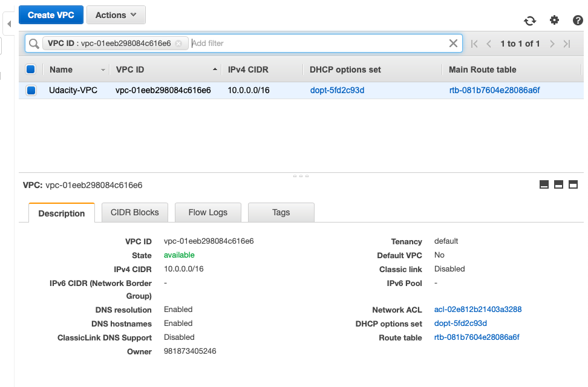This screenshot has width=588, height=387.
Task: Sort by the VPC ID column arrow
Action: [215, 70]
